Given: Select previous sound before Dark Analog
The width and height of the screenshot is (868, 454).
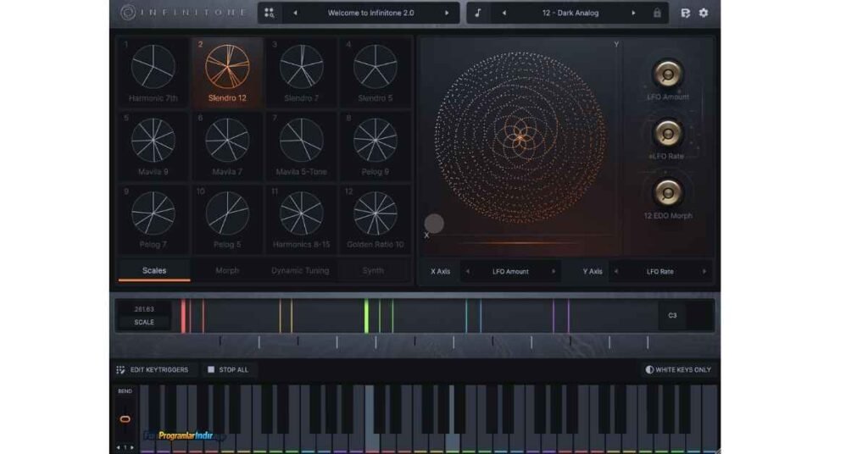Looking at the screenshot, I should coord(504,13).
